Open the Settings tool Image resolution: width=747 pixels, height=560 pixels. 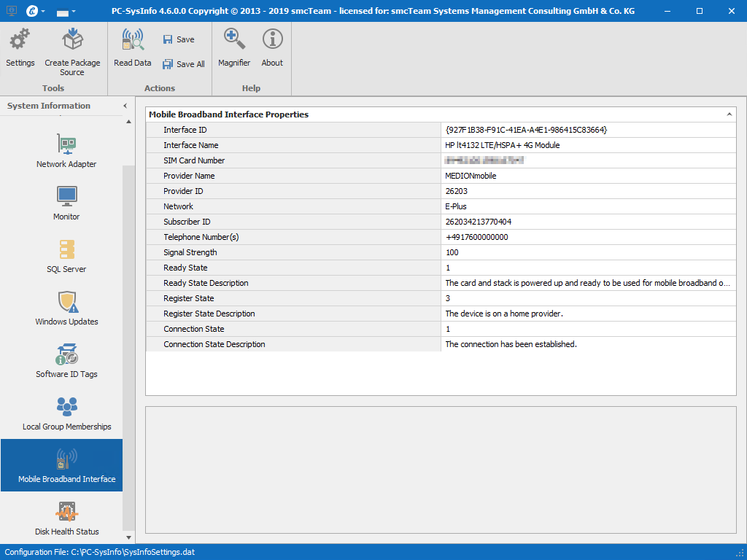(x=20, y=47)
